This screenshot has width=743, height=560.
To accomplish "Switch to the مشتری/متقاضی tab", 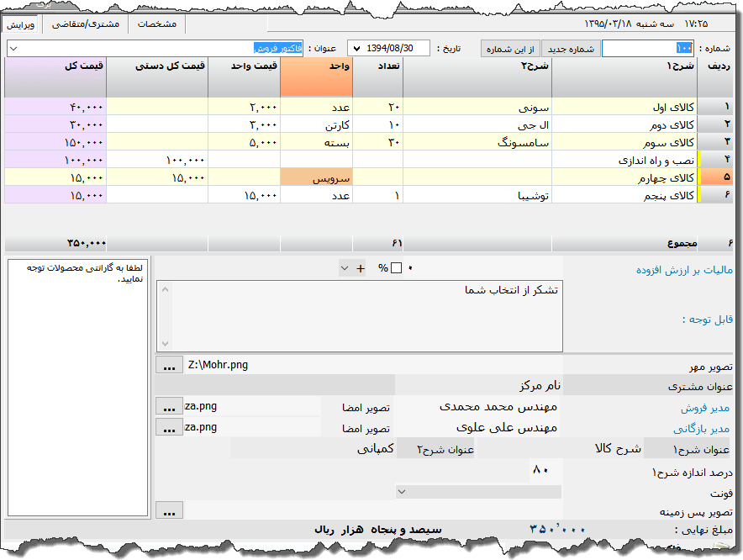I will coord(85,24).
